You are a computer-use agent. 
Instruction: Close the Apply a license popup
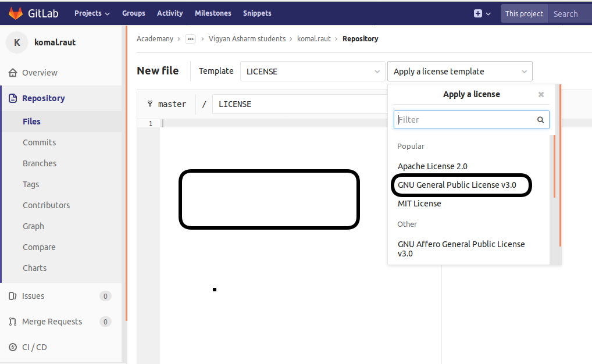[x=541, y=94]
